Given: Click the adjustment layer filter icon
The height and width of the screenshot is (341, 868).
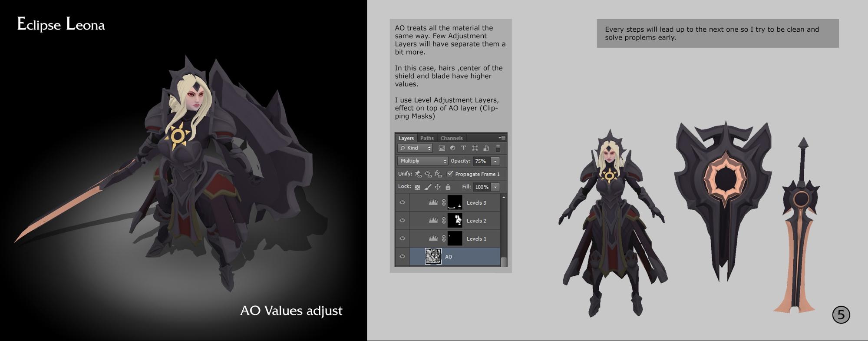Looking at the screenshot, I should click(x=452, y=148).
